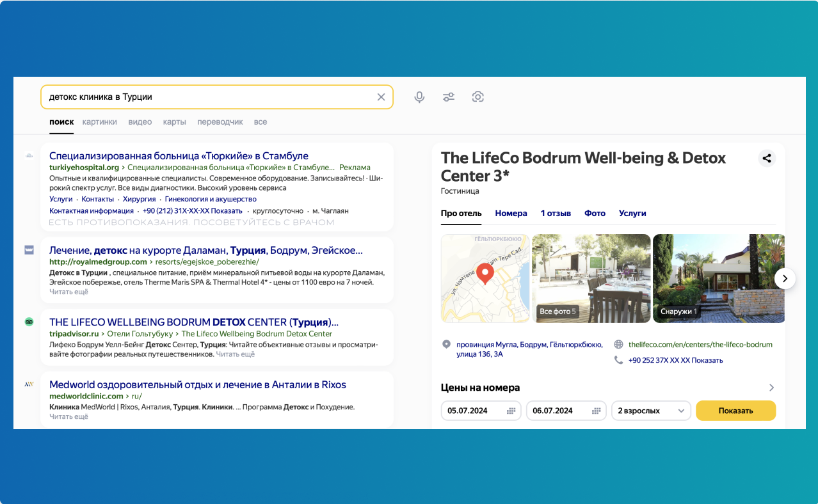
Task: Click the map thumbnail of the hotel location
Action: point(484,278)
